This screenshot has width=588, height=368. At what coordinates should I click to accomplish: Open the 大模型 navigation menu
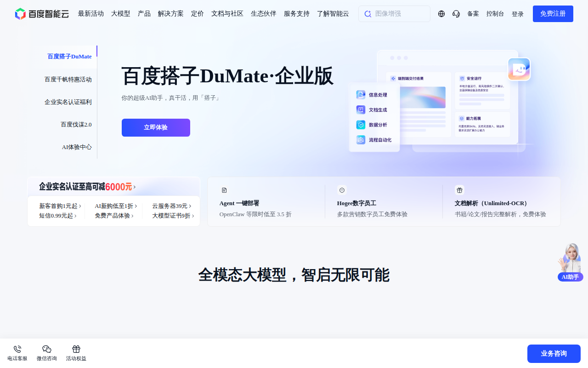[121, 14]
